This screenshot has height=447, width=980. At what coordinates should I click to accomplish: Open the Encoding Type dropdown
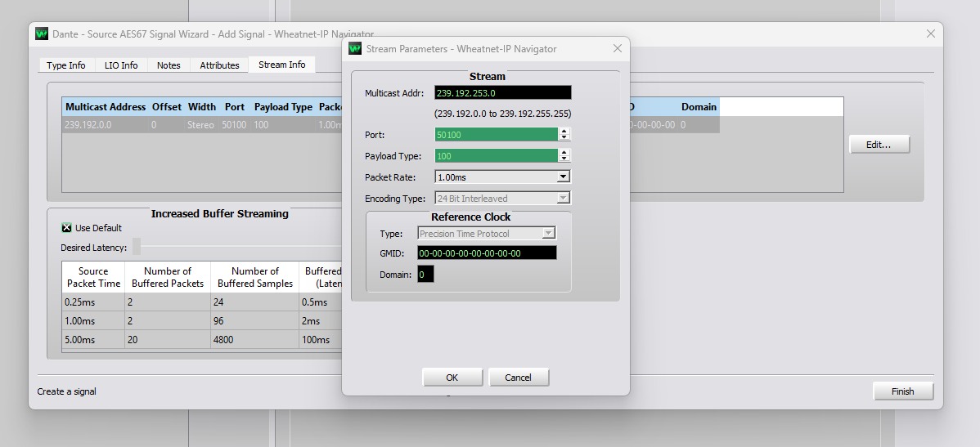[563, 198]
